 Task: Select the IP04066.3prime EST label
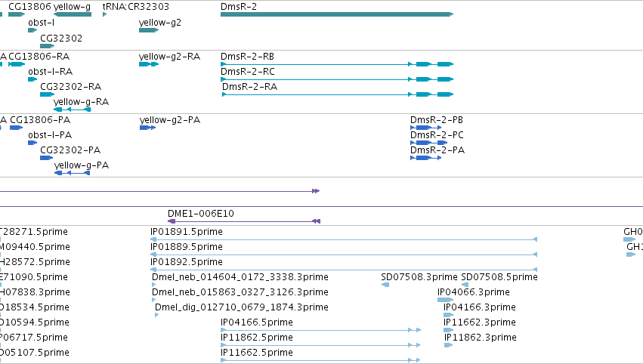[x=474, y=293]
